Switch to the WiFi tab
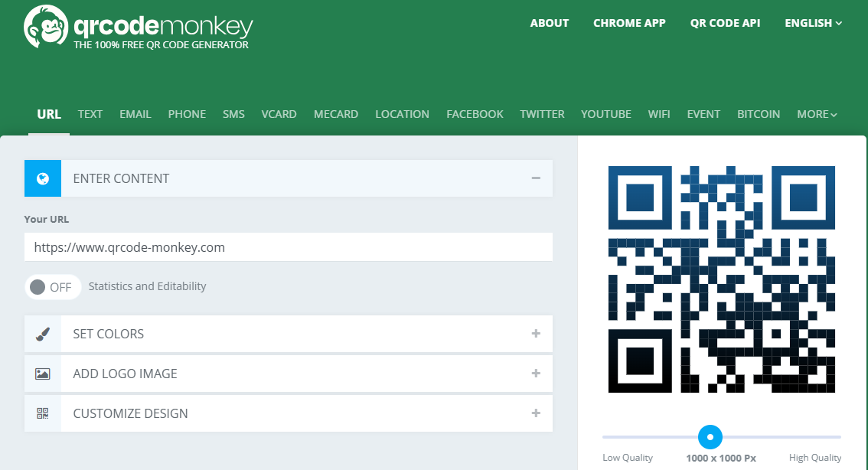Image resolution: width=868 pixels, height=470 pixels. point(659,114)
